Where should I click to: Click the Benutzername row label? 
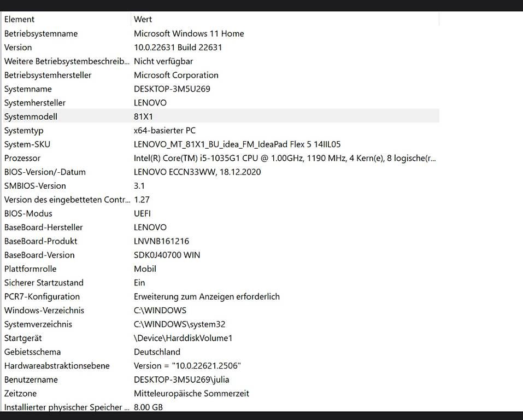tap(31, 380)
